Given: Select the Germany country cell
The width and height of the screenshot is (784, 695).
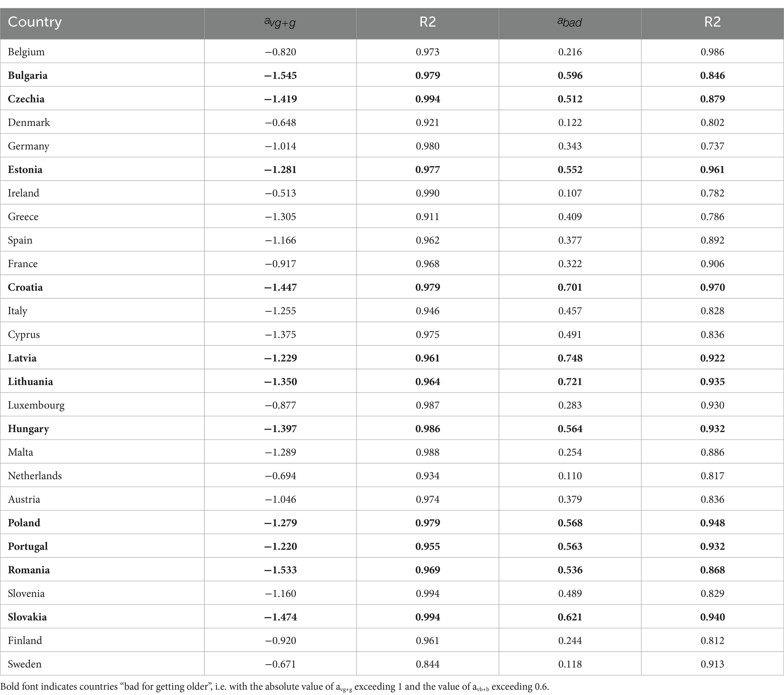Looking at the screenshot, I should click(x=28, y=146).
